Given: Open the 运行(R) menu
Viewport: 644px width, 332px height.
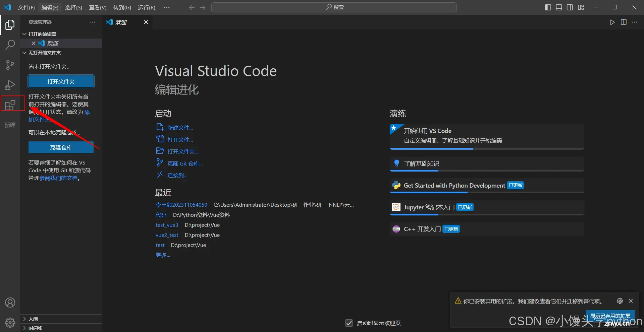Looking at the screenshot, I should click(147, 7).
